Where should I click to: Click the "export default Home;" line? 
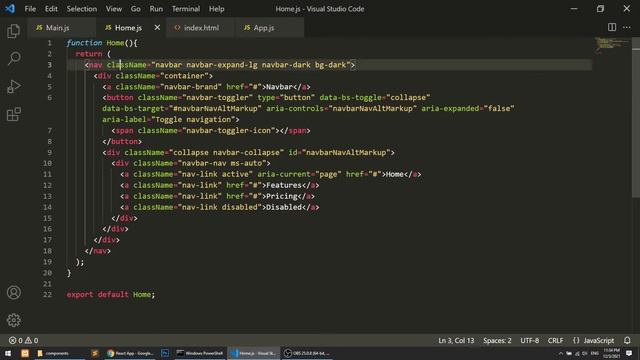click(x=111, y=294)
